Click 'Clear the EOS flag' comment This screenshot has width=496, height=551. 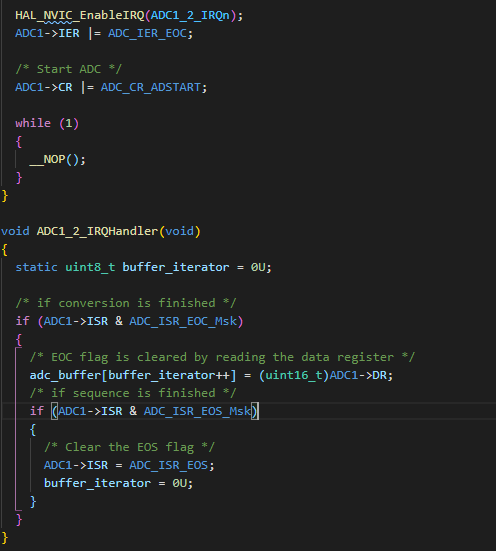point(129,447)
